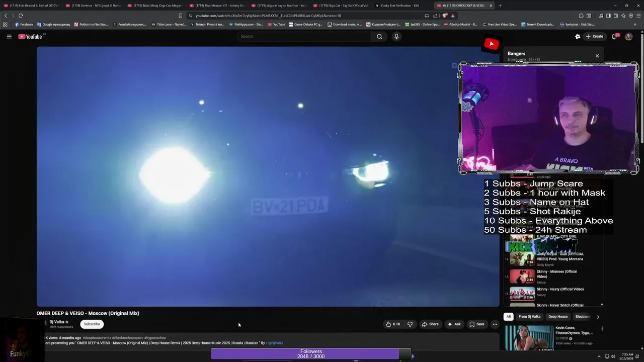Open more actions ellipsis under video
The height and width of the screenshot is (362, 644).
point(495,324)
